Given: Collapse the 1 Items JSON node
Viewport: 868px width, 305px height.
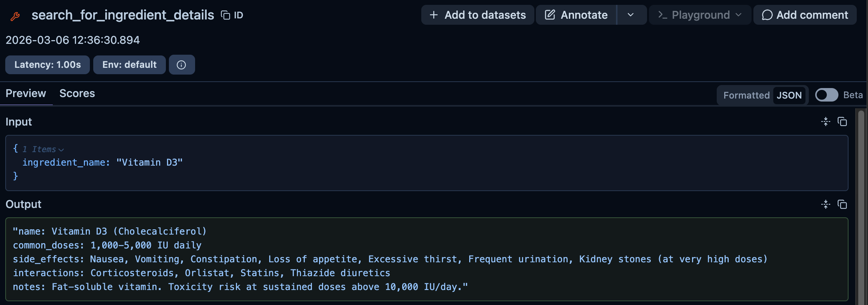Looking at the screenshot, I should pyautogui.click(x=62, y=149).
